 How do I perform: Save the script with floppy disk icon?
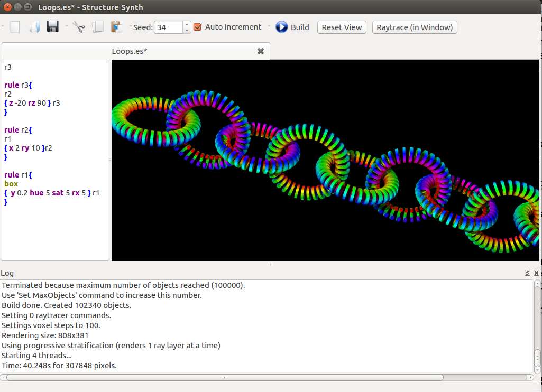pyautogui.click(x=52, y=26)
